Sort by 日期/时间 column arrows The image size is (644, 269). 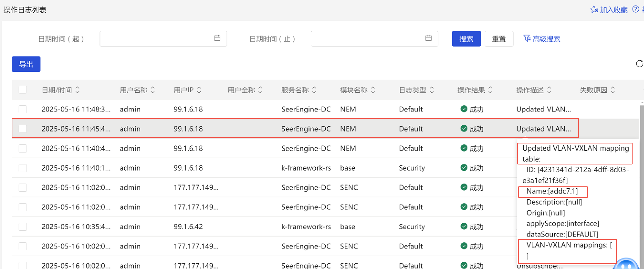pyautogui.click(x=78, y=90)
